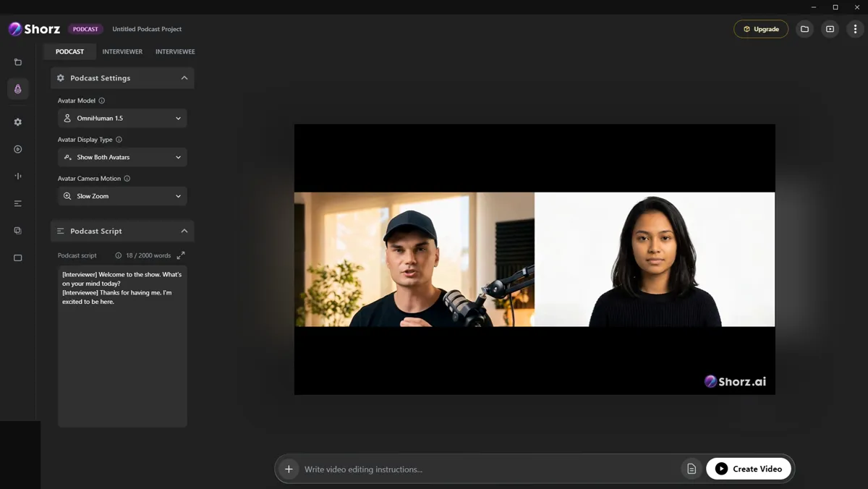Screen dimensions: 868x489
Task: Expand the podcast script editor full size
Action: tap(181, 255)
